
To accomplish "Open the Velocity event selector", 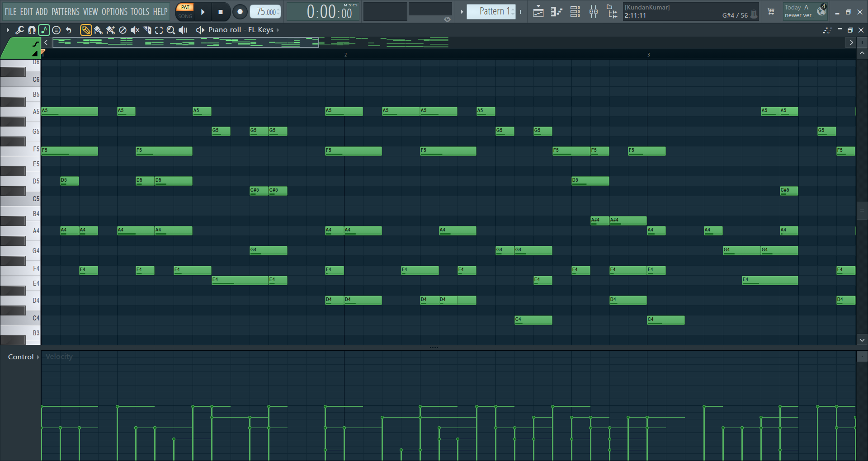I will point(59,357).
